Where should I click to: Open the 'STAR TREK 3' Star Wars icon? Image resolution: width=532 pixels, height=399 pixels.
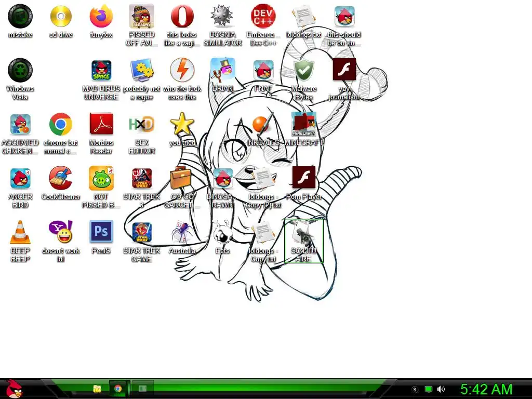[142, 178]
